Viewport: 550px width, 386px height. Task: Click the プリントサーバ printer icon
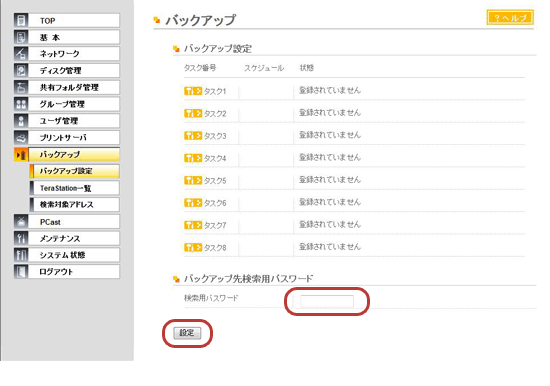point(21,138)
